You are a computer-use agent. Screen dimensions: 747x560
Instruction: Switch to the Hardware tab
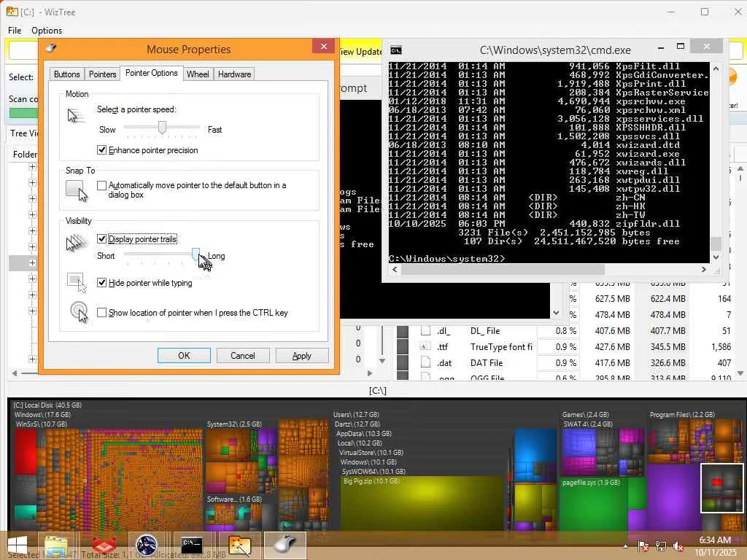(234, 74)
